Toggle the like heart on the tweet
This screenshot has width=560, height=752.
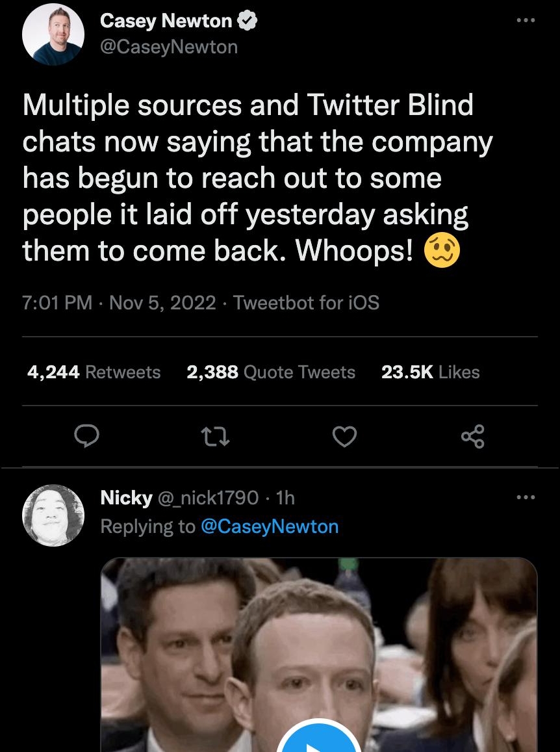(344, 437)
